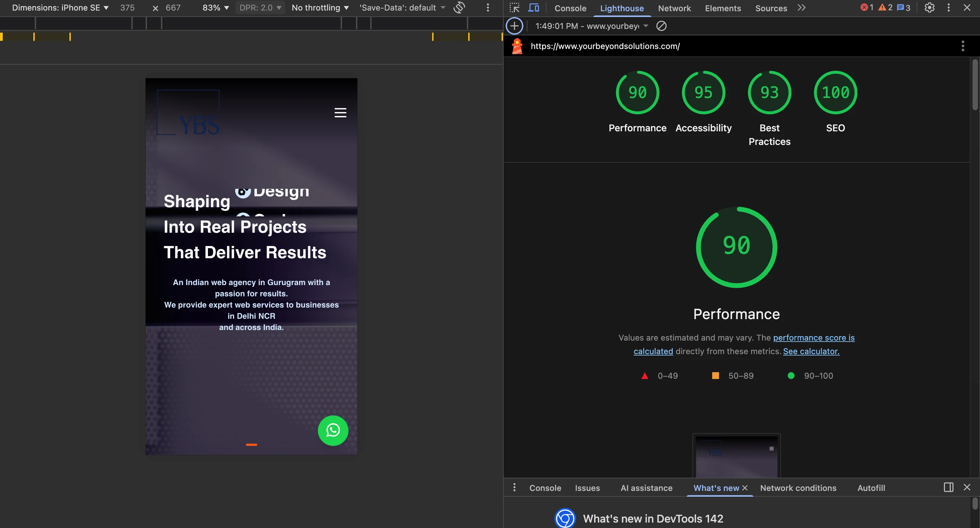Click the viewport width field 375

pyautogui.click(x=128, y=7)
